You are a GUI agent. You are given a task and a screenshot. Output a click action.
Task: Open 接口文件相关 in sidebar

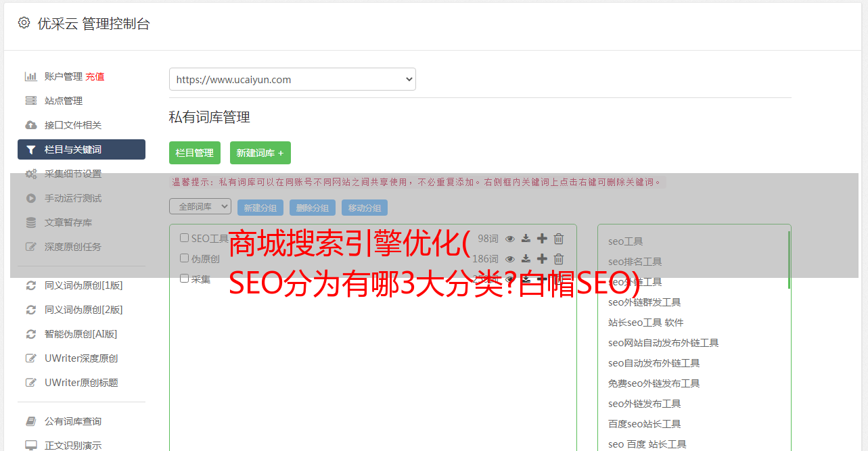pyautogui.click(x=73, y=125)
